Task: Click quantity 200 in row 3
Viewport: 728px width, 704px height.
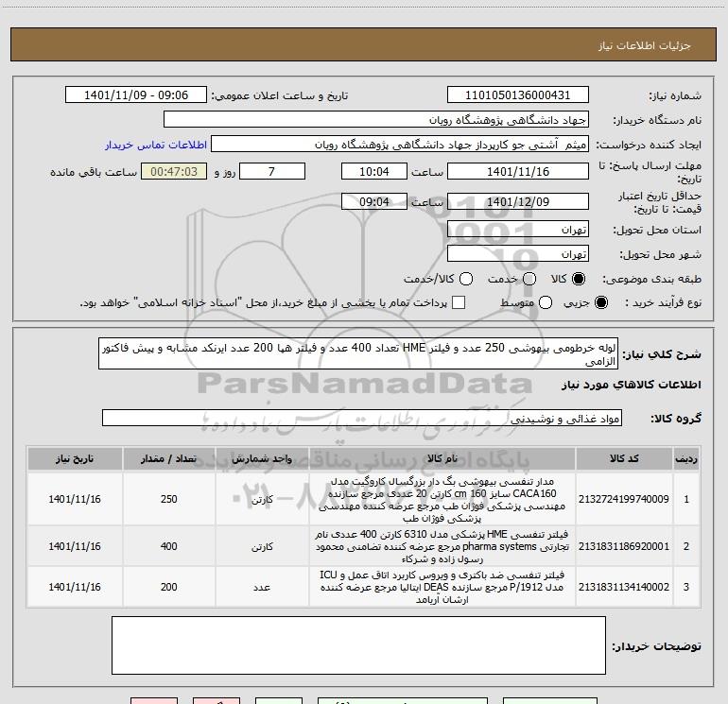Action: click(x=169, y=587)
